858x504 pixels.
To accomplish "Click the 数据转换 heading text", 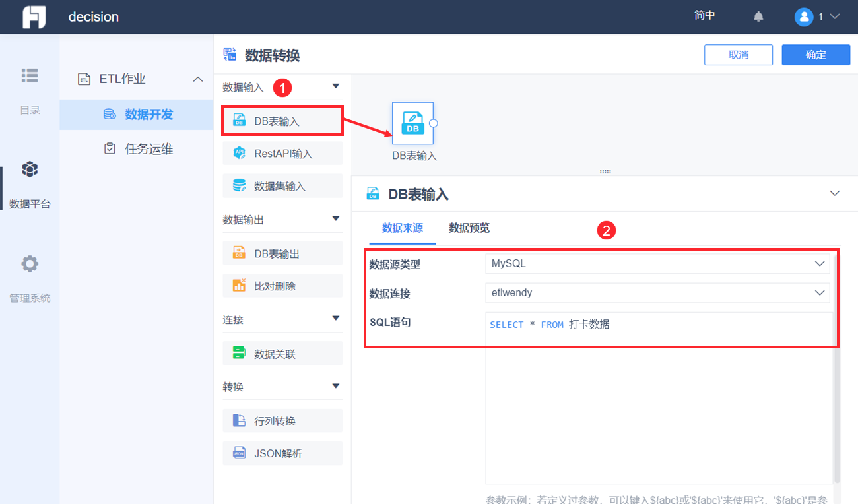I will [x=273, y=55].
